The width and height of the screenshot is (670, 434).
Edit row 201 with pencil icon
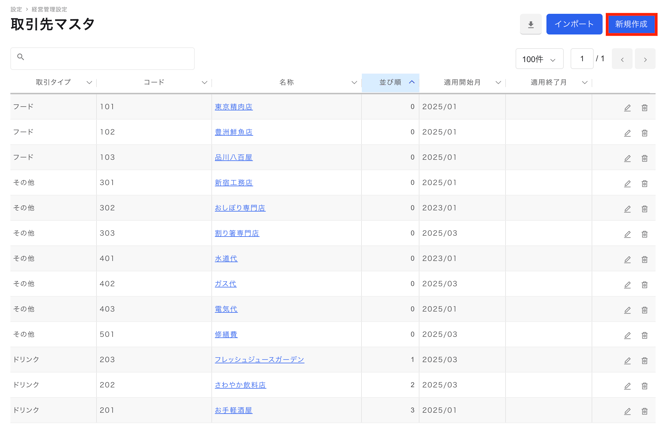[627, 411]
